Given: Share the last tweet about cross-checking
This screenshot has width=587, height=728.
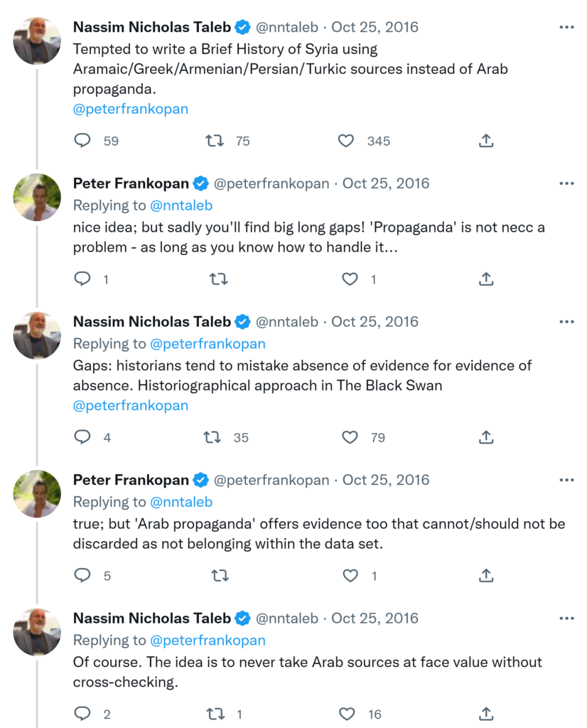Looking at the screenshot, I should point(486,713).
